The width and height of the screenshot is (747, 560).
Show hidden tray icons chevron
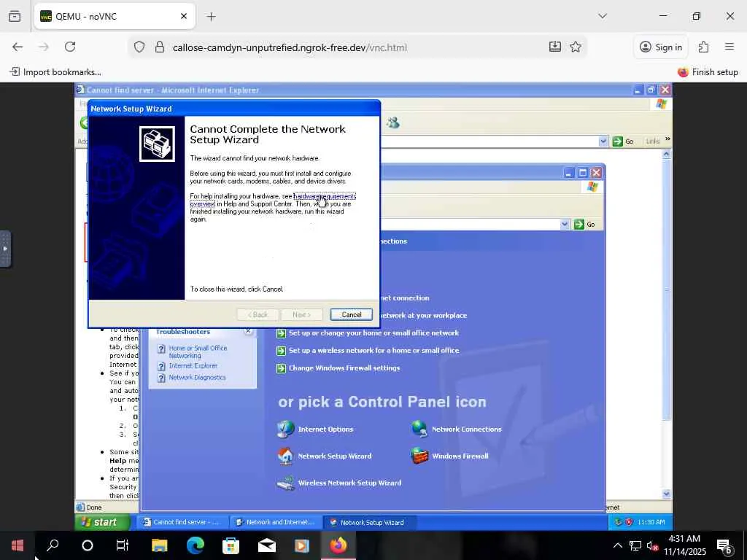[617, 545]
